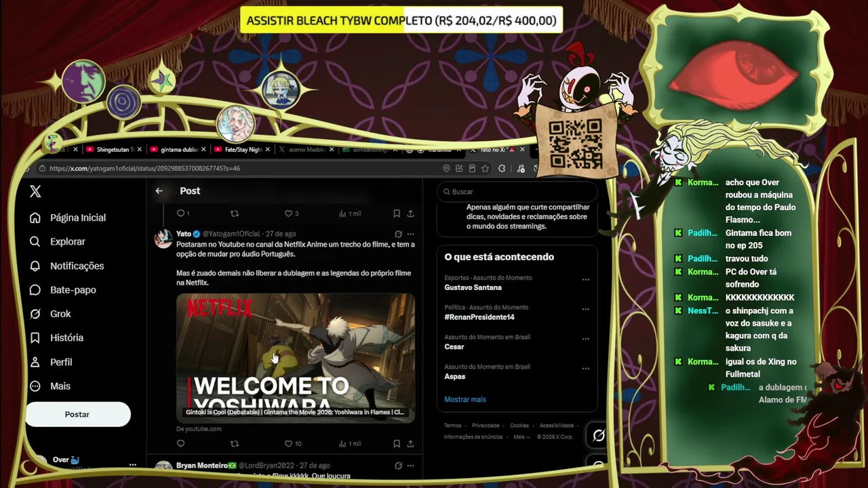Viewport: 868px width, 488px height.
Task: Open options for Gustavo Santana trend
Action: click(x=585, y=279)
